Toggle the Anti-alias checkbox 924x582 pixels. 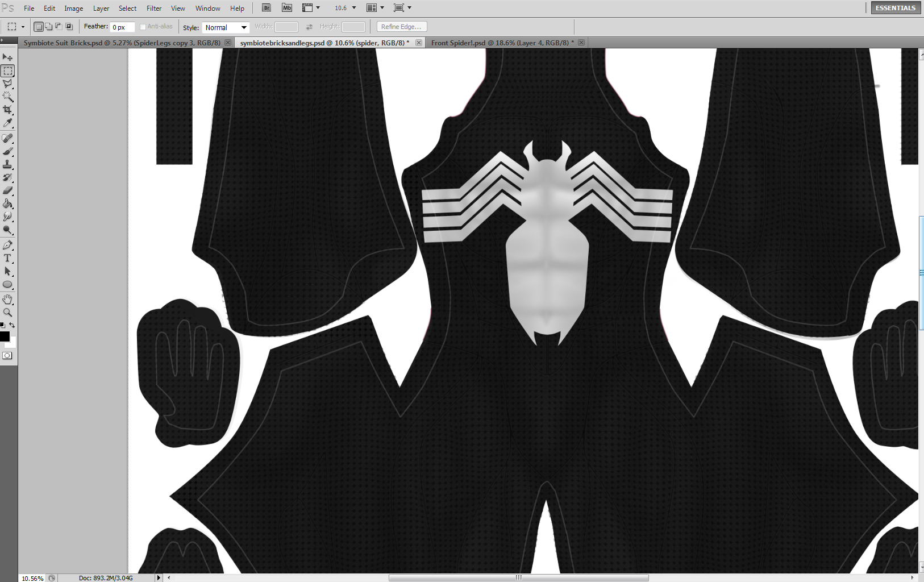(x=143, y=27)
